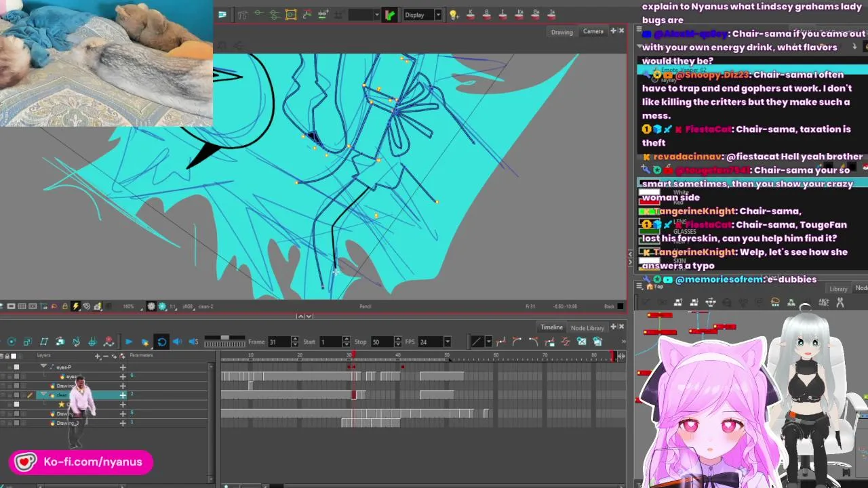The width and height of the screenshot is (868, 488).
Task: Click the yellow light bulb icon
Action: point(454,15)
